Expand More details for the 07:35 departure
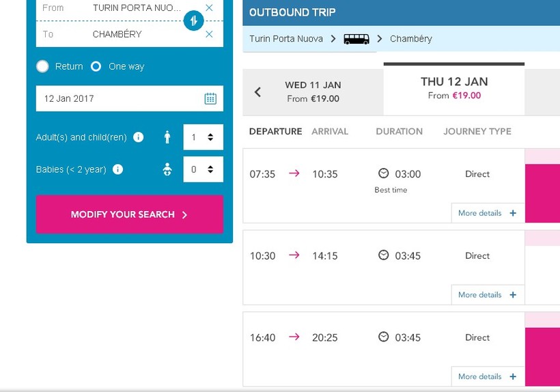Screen dimensions: 560x392 [487, 213]
